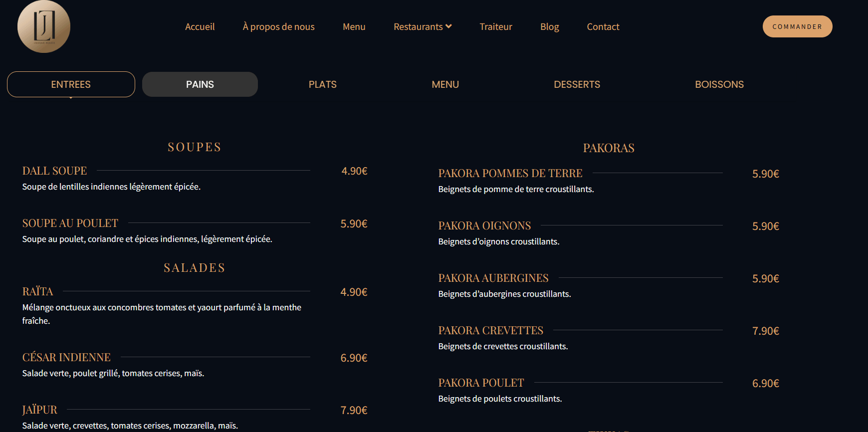Select the Soupe au Poulet title
This screenshot has width=868, height=432.
tap(70, 223)
